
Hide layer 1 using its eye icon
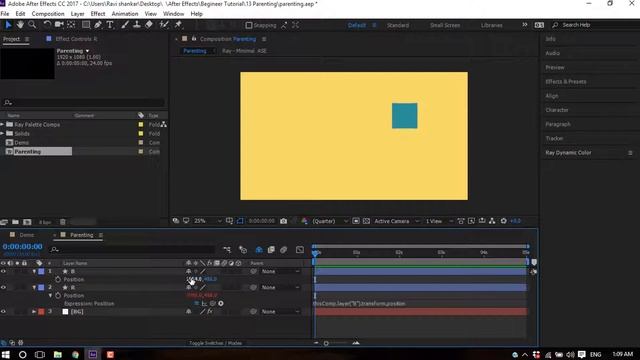[x=3, y=271]
